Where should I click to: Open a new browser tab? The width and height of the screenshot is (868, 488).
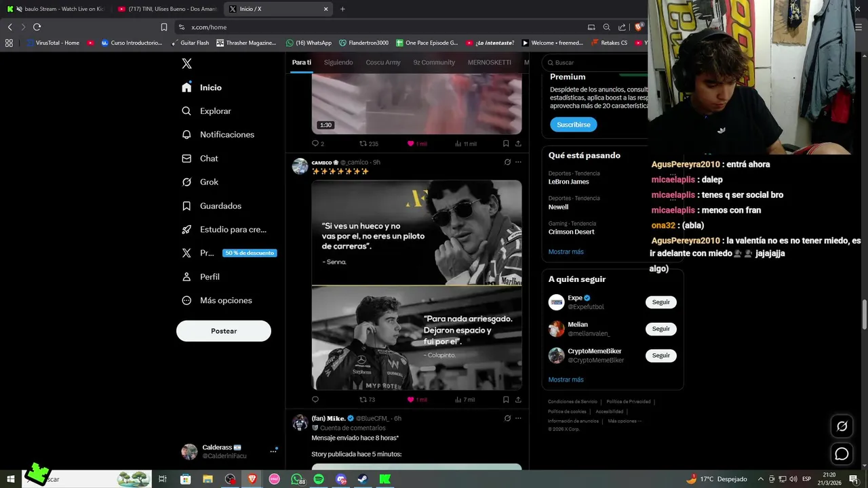point(342,9)
